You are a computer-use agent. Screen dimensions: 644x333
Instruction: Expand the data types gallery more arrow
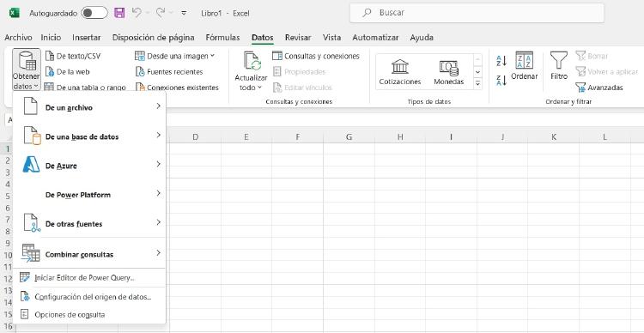(x=477, y=83)
